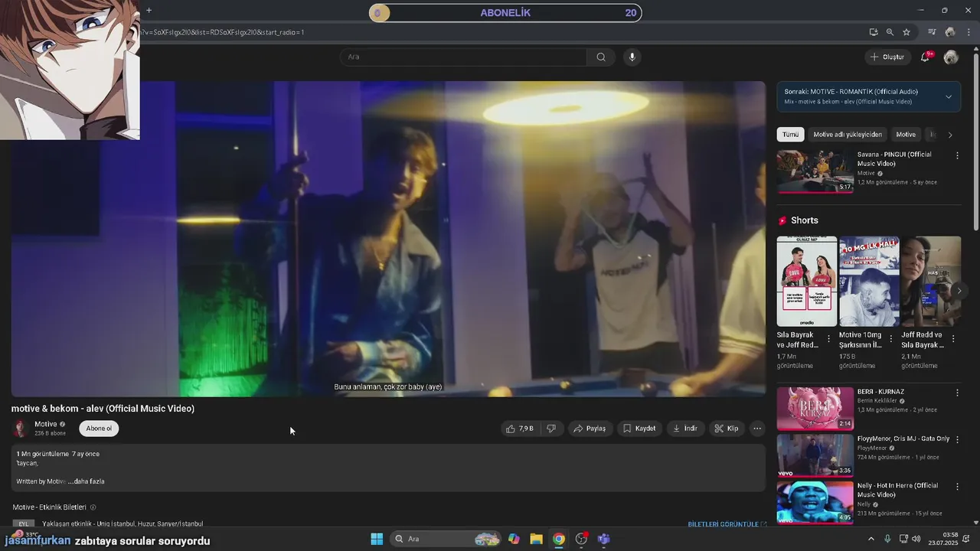Open OBS icon in taskbar
Image resolution: width=980 pixels, height=551 pixels.
581,539
